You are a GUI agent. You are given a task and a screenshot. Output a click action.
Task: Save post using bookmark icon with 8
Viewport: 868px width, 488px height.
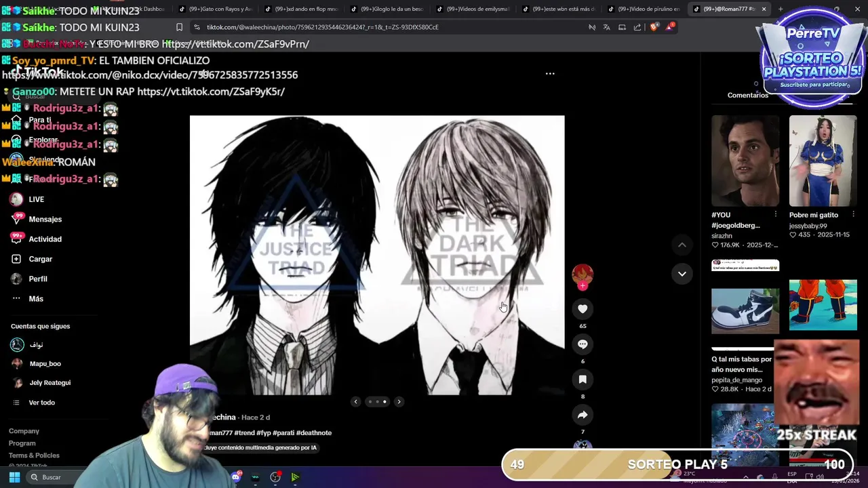583,380
